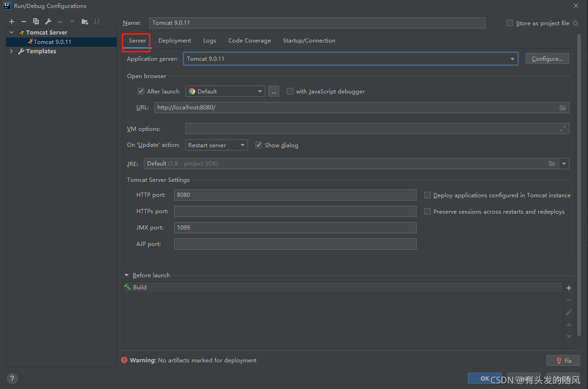Viewport: 588px width, 389px height.
Task: Click in empty HTTPs port field
Action: (295, 211)
